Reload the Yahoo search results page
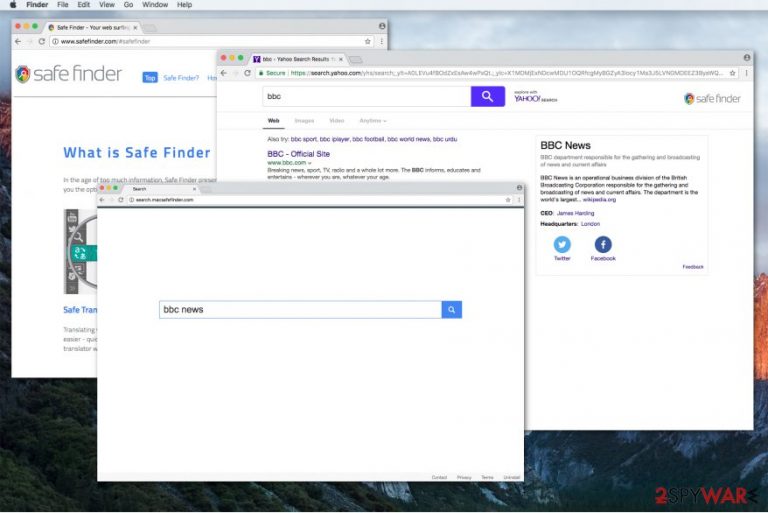 tap(247, 73)
